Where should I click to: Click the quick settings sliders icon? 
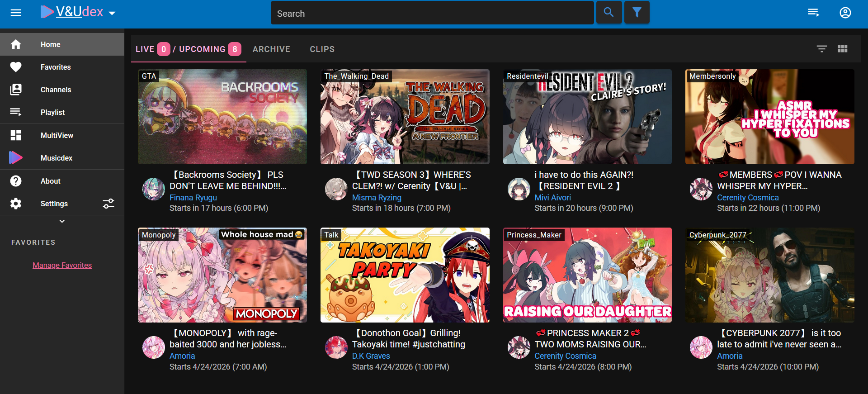[108, 204]
